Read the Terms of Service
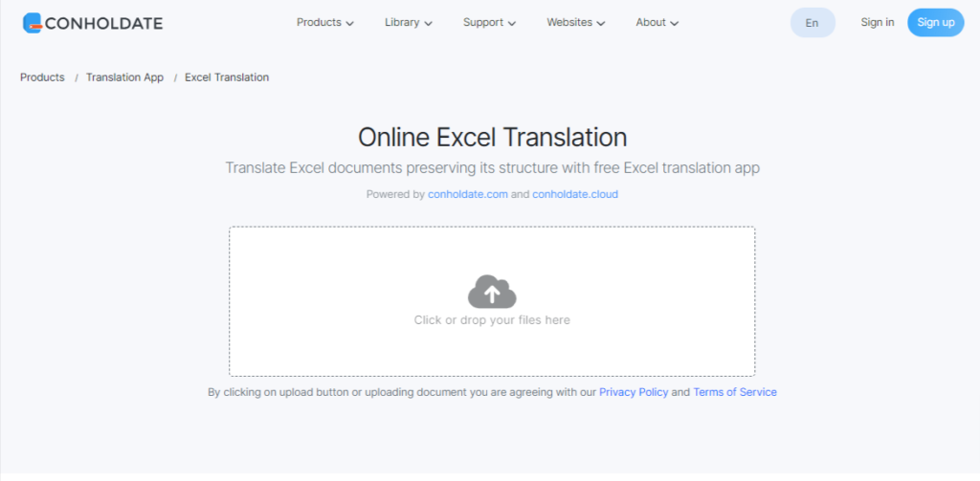Screen dimensions: 980x481 (734, 392)
